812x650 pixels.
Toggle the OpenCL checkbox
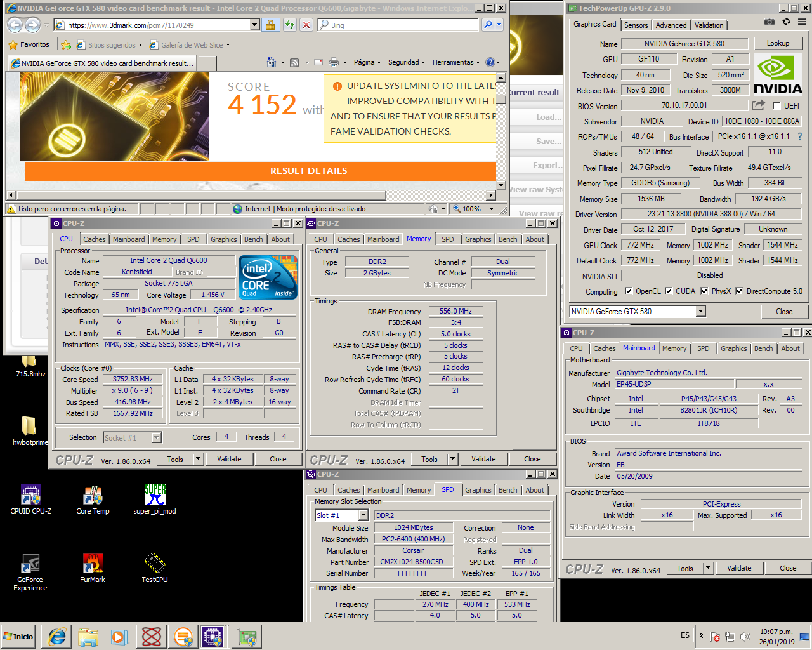pyautogui.click(x=629, y=291)
